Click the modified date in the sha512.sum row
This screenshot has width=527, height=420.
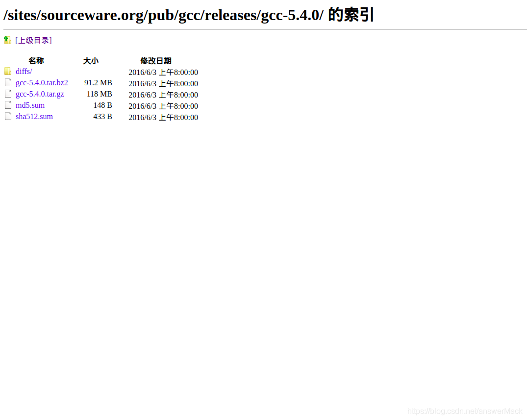[x=163, y=117]
